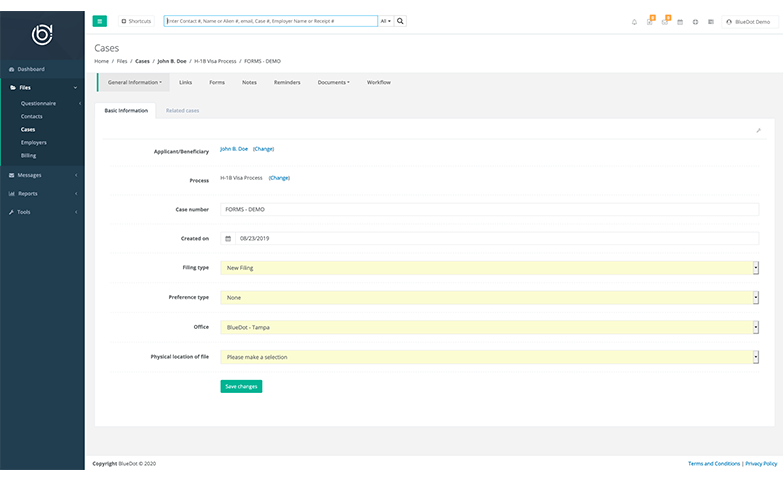This screenshot has width=783, height=481.
Task: Switch to the Forms tab
Action: [x=217, y=82]
